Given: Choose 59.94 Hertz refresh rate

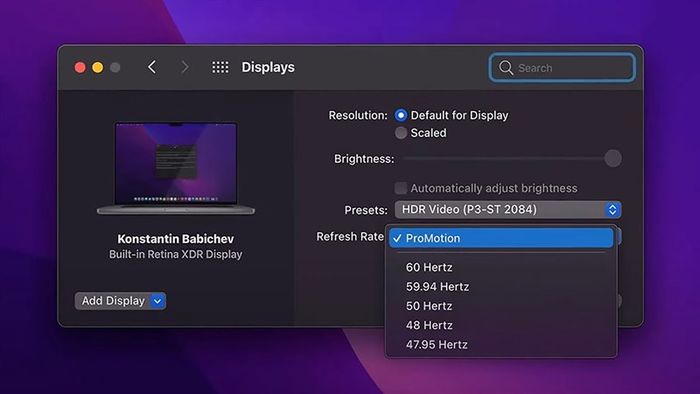Looking at the screenshot, I should 501,286.
